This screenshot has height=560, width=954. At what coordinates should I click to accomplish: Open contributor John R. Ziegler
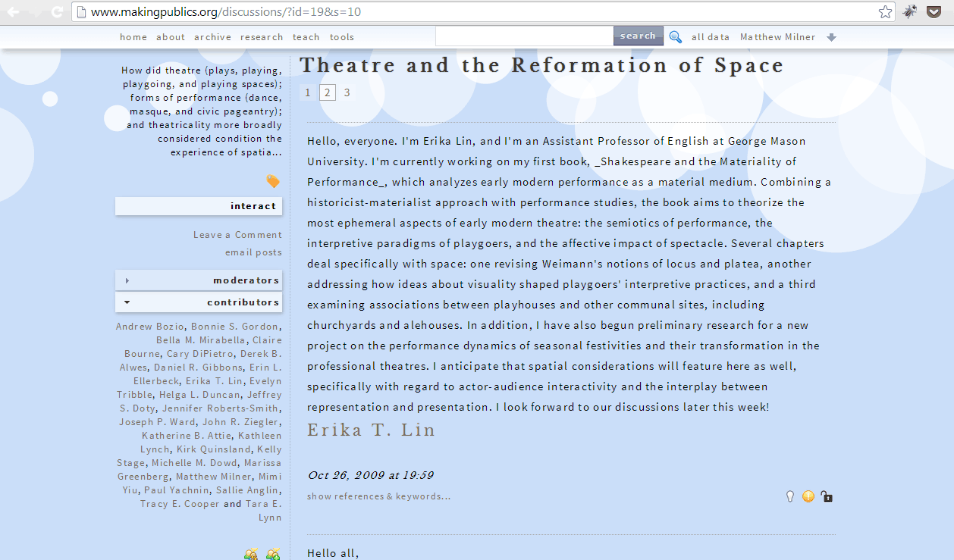240,422
